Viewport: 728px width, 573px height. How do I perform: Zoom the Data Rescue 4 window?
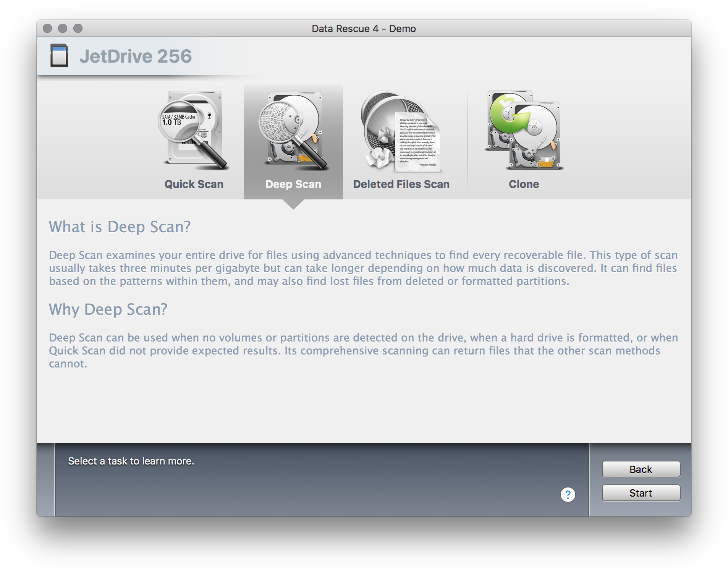coord(78,28)
